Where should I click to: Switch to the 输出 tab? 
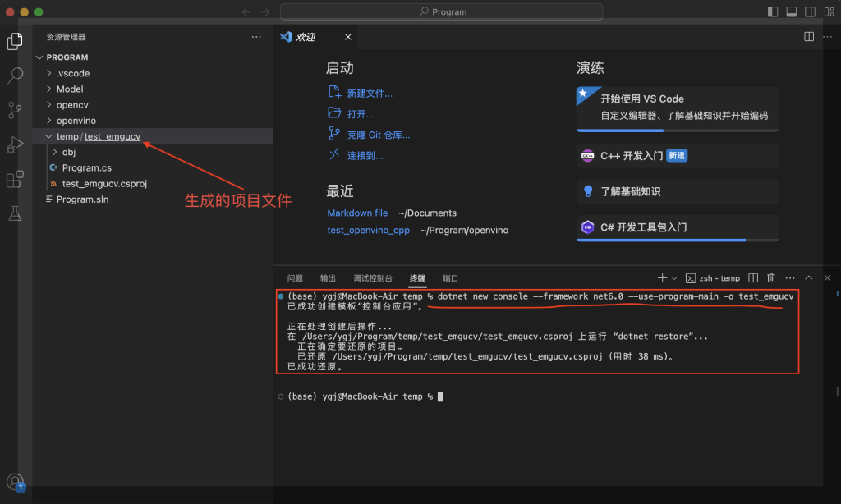click(328, 277)
